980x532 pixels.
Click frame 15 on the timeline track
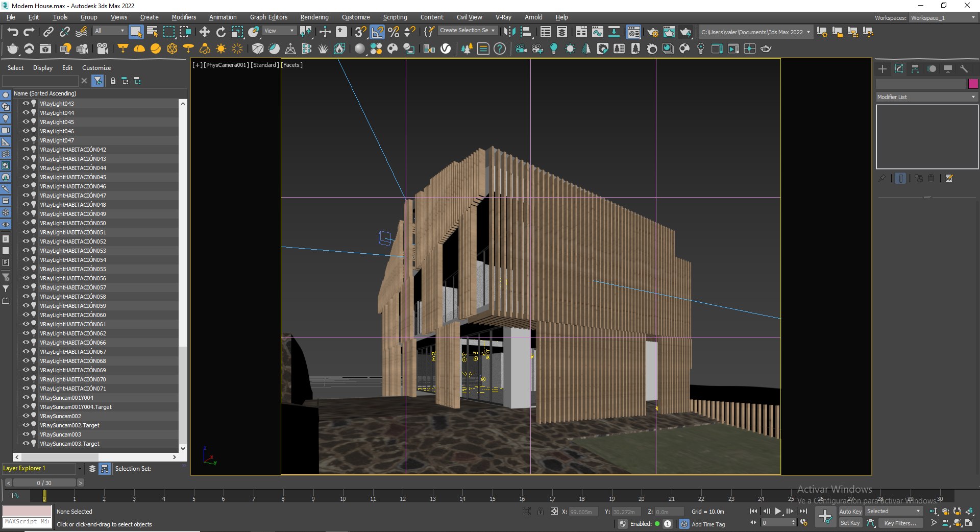(x=493, y=496)
